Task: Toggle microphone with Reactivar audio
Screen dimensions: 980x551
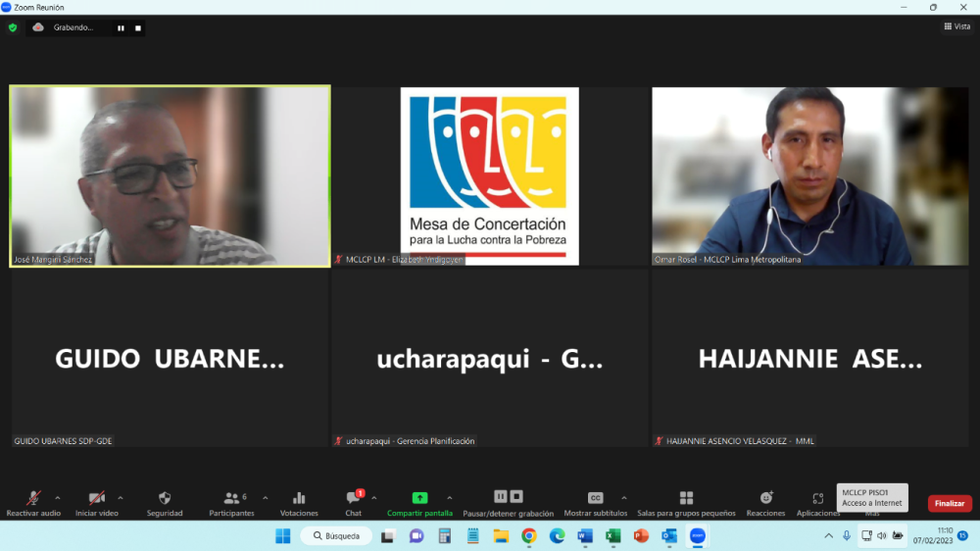Action: [x=33, y=502]
